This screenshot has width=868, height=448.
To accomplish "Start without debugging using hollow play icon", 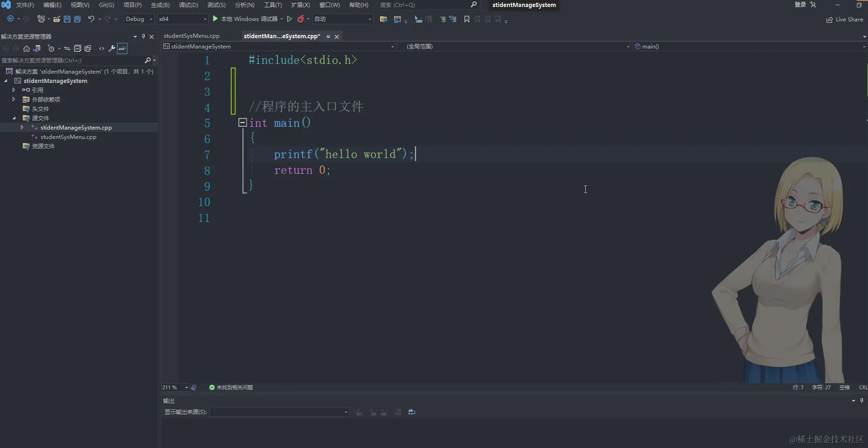I will 290,19.
